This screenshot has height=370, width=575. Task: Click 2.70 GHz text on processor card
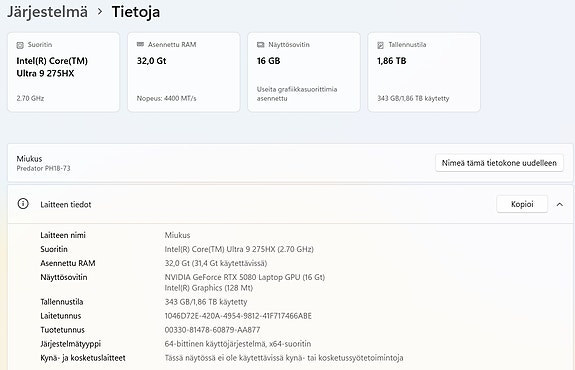click(30, 98)
